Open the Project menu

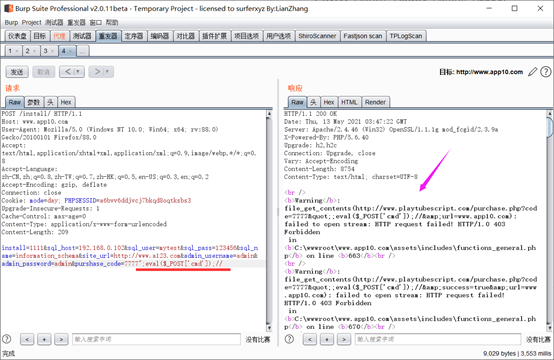click(x=31, y=23)
